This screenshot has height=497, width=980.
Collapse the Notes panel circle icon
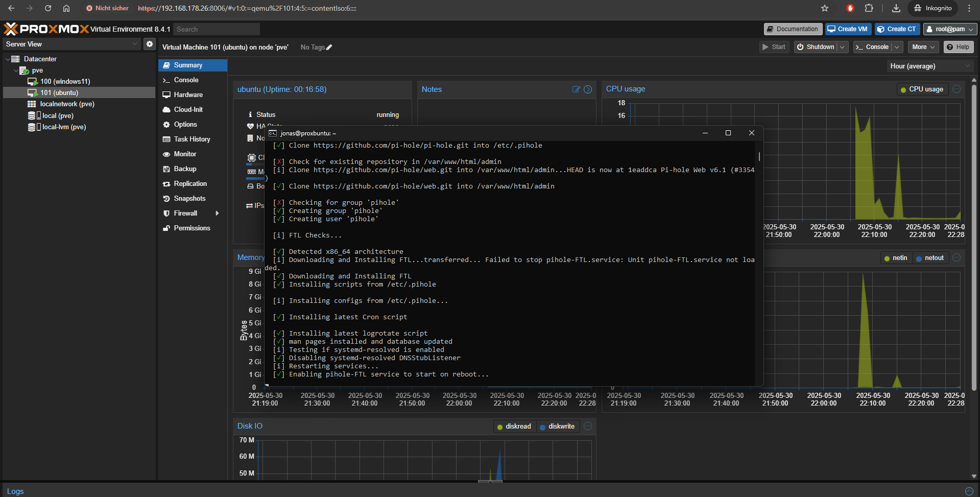(x=588, y=89)
